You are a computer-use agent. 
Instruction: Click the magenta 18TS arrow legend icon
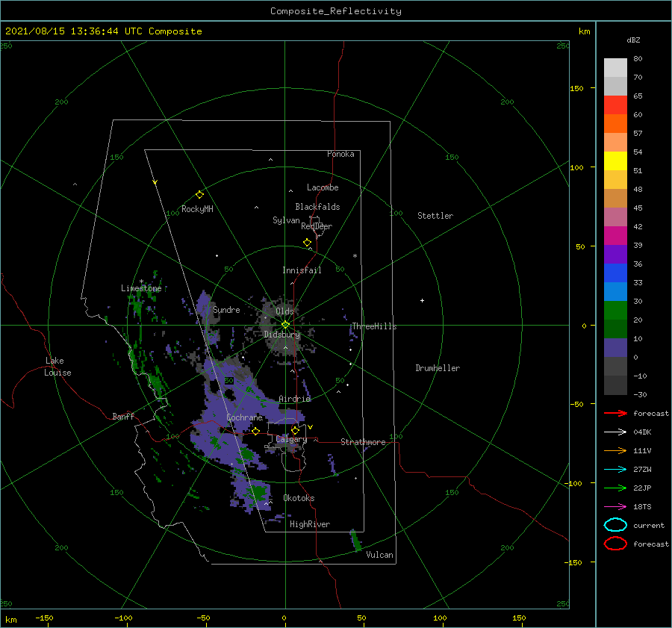pos(615,507)
